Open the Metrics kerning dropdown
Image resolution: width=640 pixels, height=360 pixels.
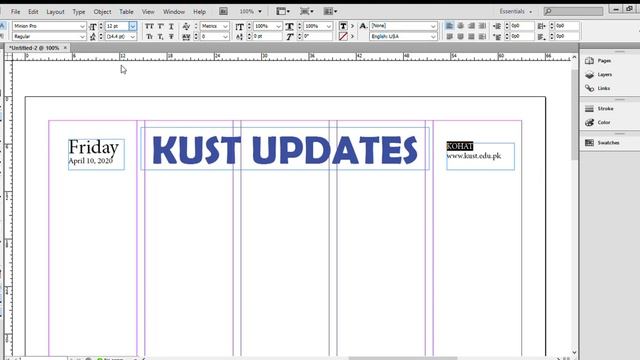coord(214,26)
